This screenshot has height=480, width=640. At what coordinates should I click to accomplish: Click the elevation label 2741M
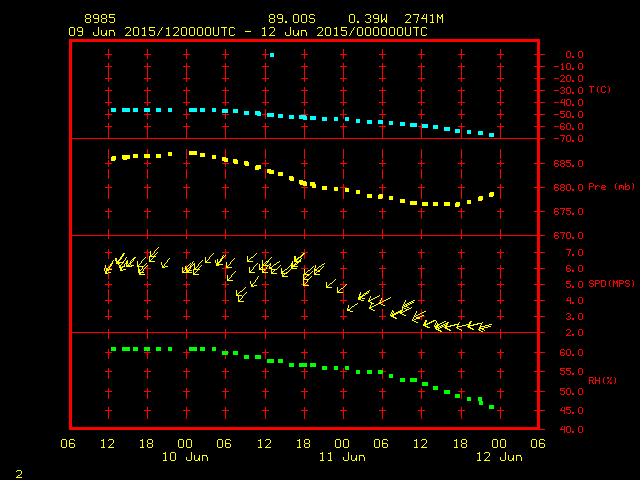coord(424,19)
